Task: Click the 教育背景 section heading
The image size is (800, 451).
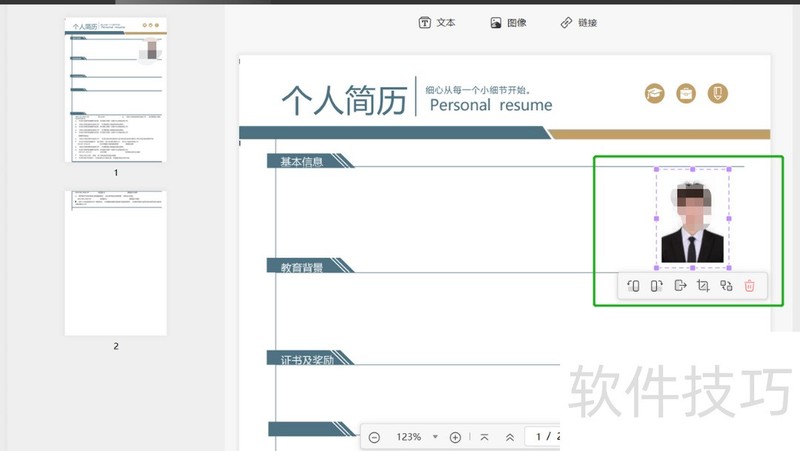Action: pyautogui.click(x=302, y=267)
